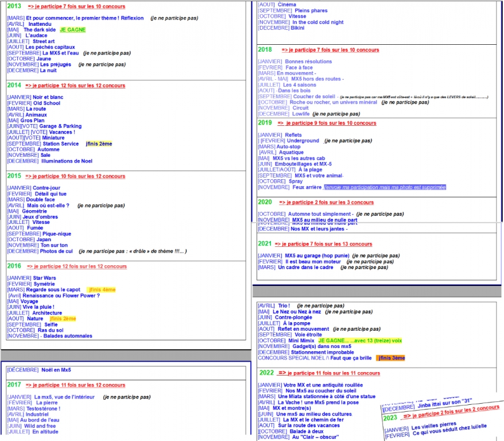
Task: Select the theme 'Underground'
Action: 303,141
